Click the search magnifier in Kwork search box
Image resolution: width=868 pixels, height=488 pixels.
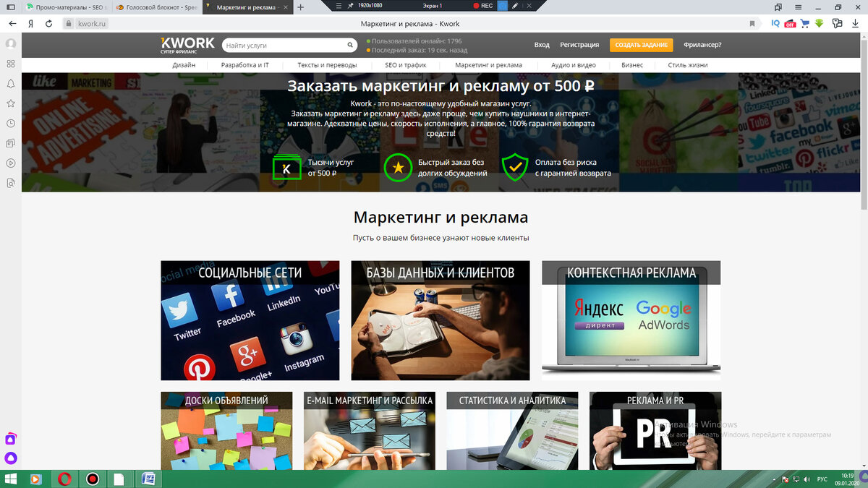(351, 45)
